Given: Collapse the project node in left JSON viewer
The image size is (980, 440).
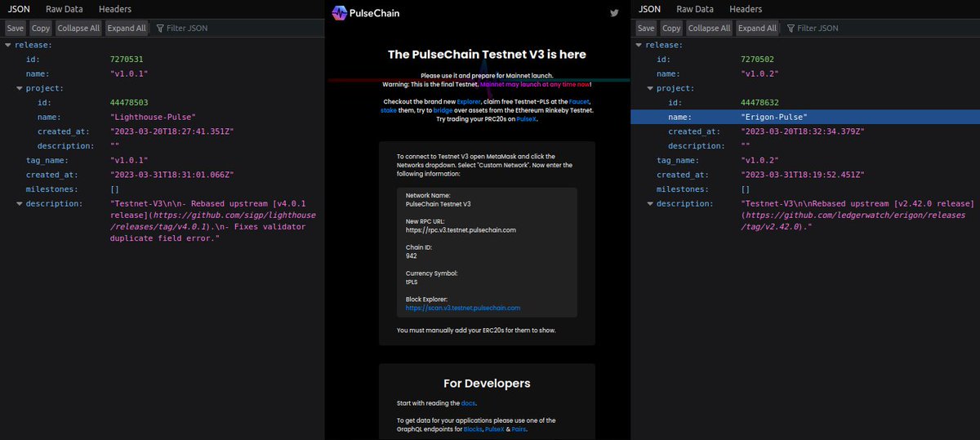Looking at the screenshot, I should click(x=20, y=88).
